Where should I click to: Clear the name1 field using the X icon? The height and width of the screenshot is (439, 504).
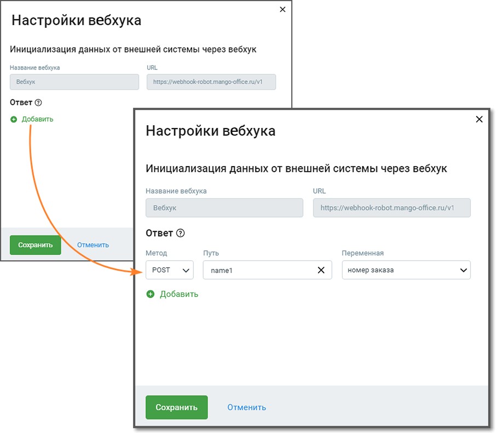(x=321, y=270)
